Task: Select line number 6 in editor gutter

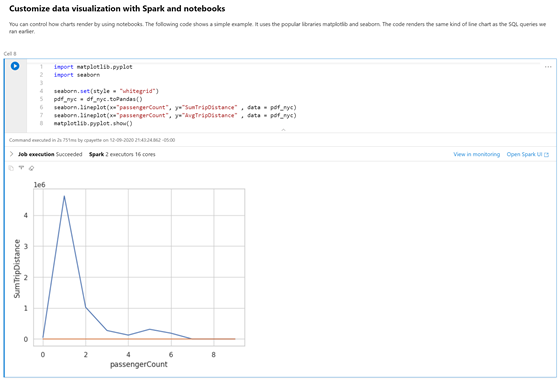Action: tap(41, 107)
